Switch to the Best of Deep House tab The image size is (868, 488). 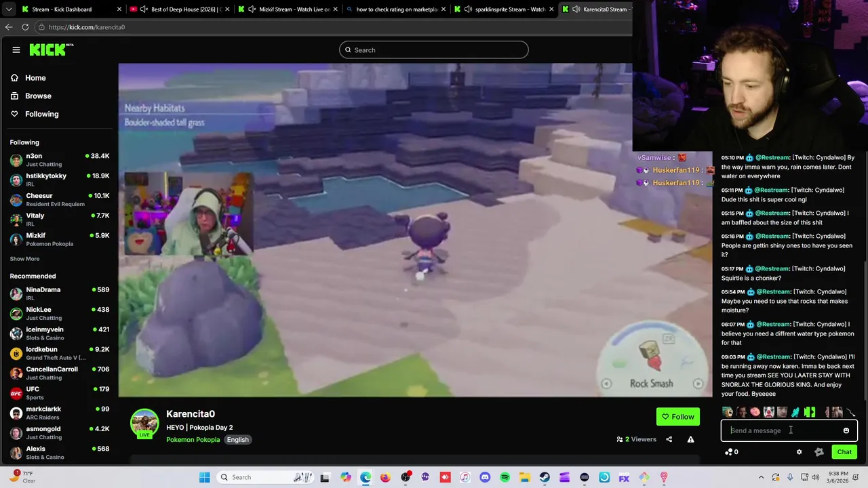[x=180, y=9]
